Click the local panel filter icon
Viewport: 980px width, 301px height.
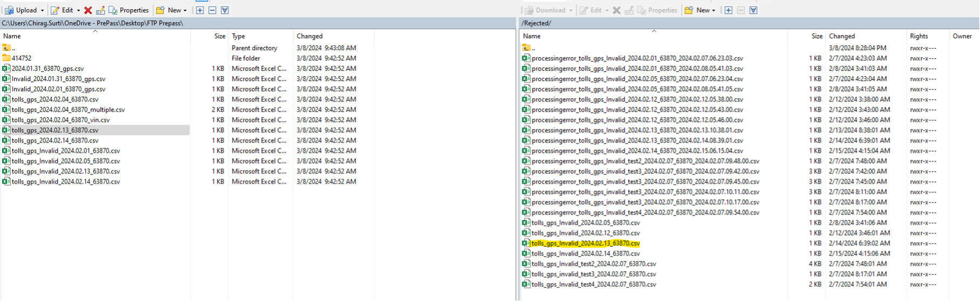[225, 10]
